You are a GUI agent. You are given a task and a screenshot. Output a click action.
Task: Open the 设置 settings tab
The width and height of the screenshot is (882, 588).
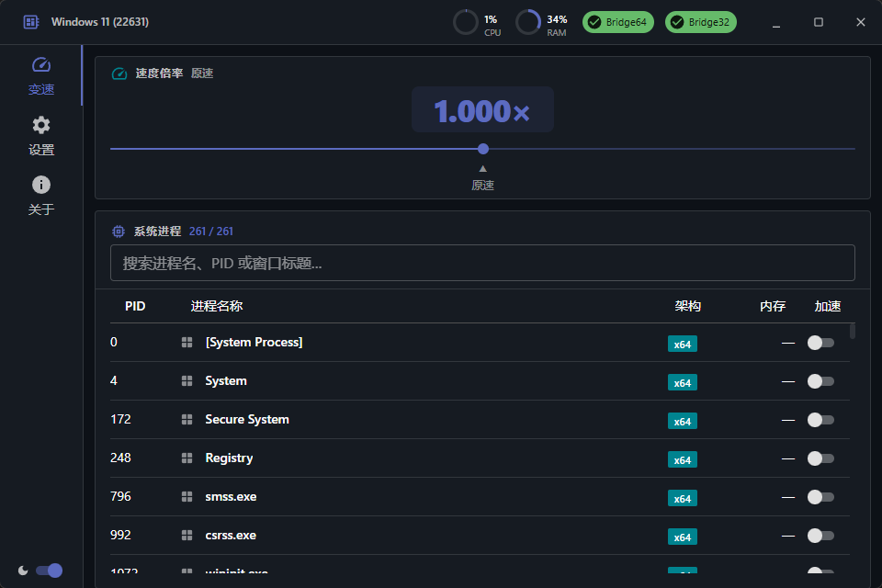(41, 136)
